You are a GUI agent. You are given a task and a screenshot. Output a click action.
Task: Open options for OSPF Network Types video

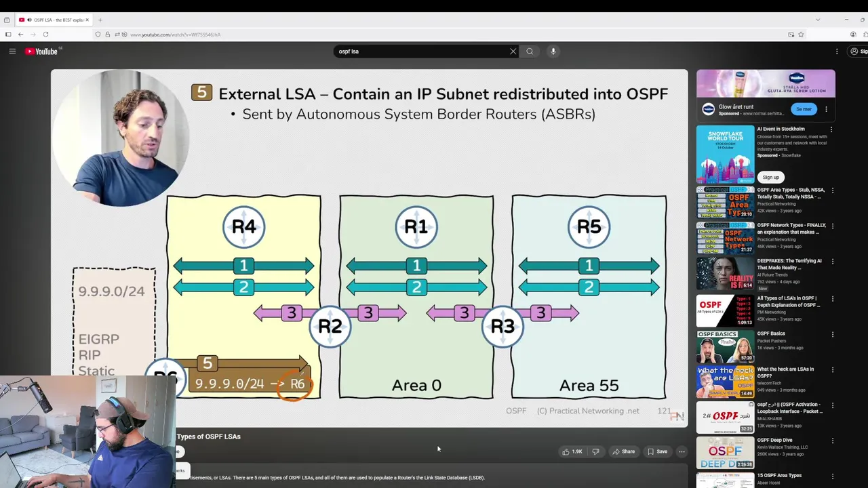[833, 226]
